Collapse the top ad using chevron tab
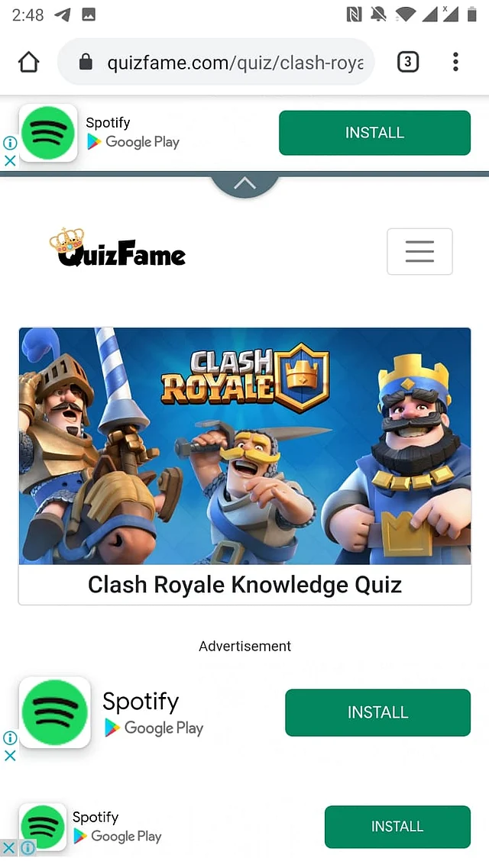The width and height of the screenshot is (489, 868). (244, 184)
